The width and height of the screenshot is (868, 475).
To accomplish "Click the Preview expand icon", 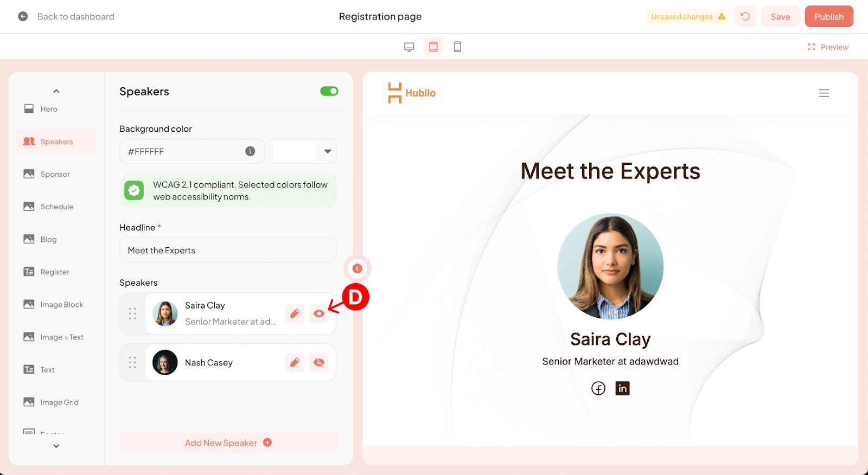I will tap(812, 47).
